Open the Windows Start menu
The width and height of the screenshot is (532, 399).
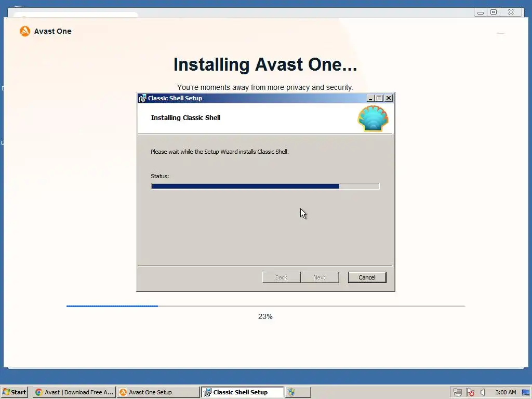coord(14,392)
